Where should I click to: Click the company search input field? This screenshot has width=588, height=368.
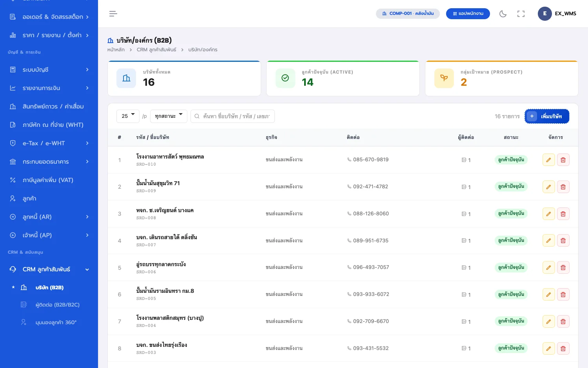(x=232, y=116)
